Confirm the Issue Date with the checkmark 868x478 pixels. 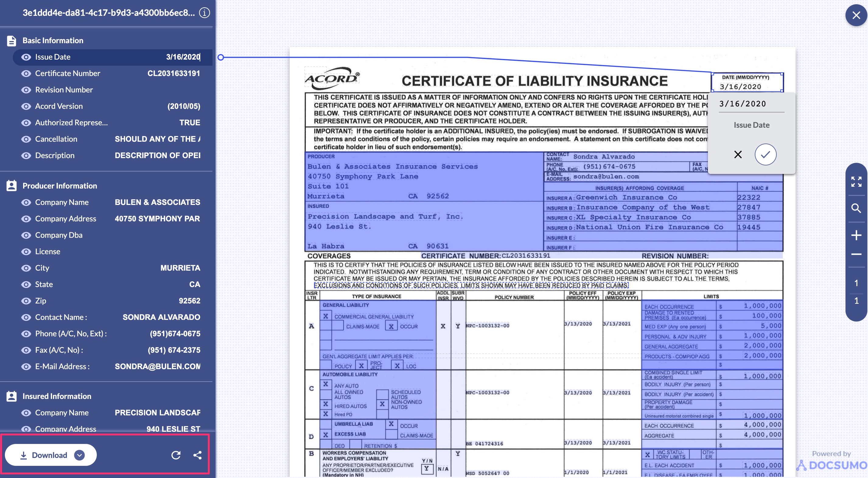point(765,154)
